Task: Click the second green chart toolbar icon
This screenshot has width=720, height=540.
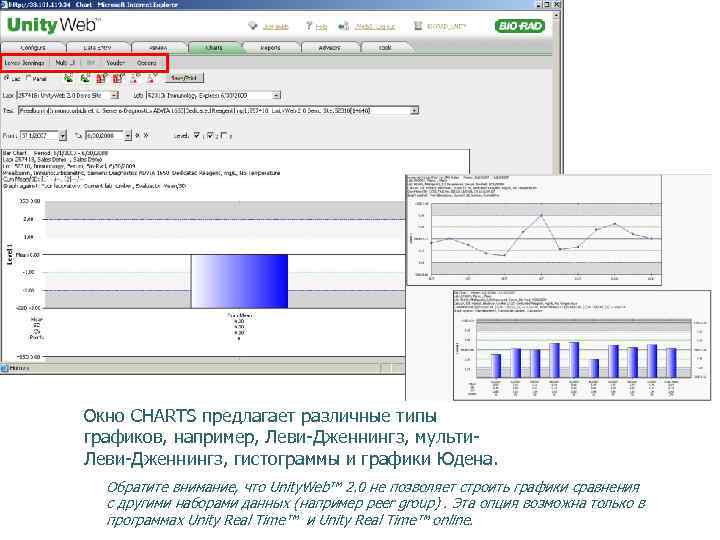Action: point(85,79)
